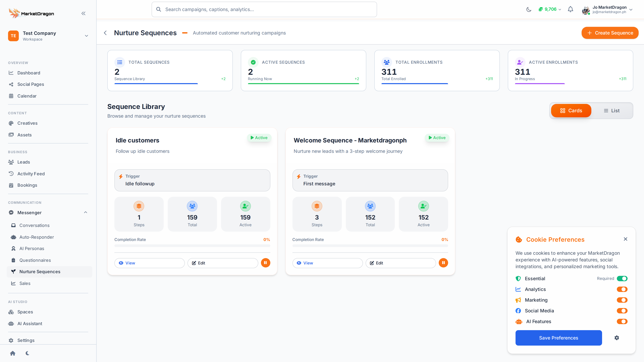Viewport: 644px width, 362px height.
Task: Turn off Social Media cookies switch
Action: tap(622, 311)
